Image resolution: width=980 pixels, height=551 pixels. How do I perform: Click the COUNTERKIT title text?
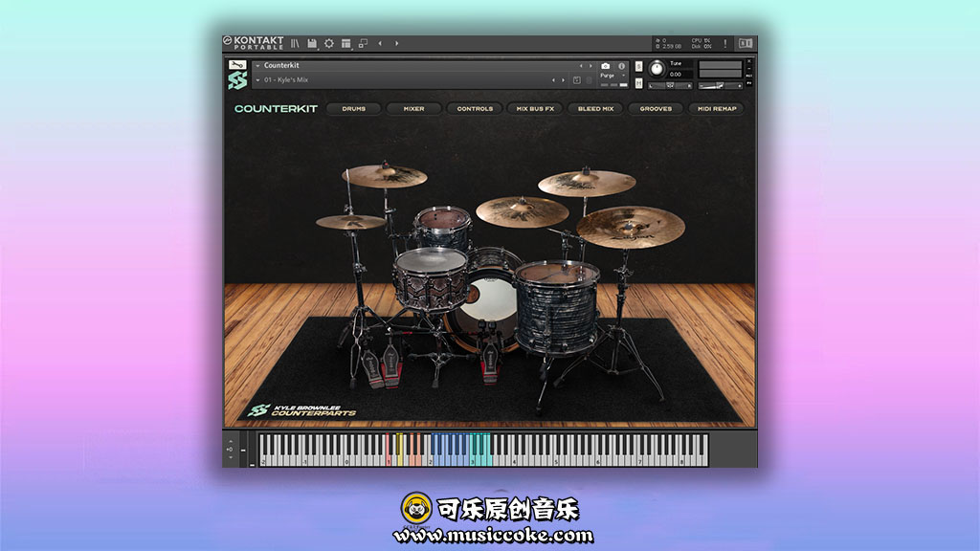tap(276, 109)
